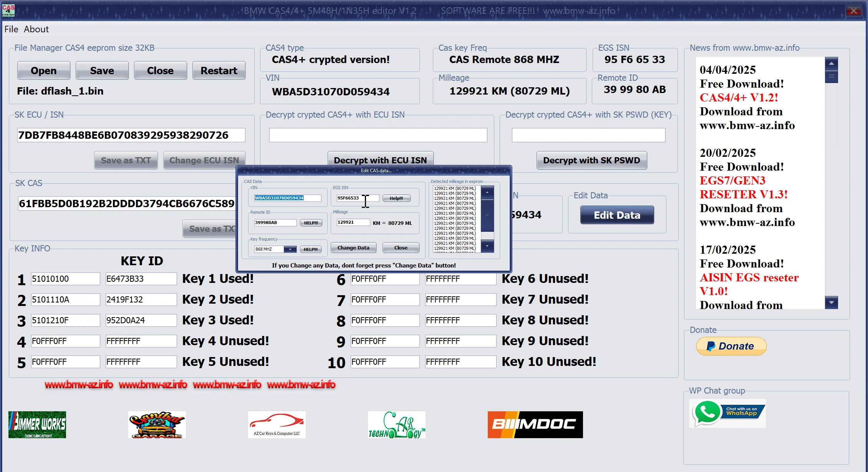Click Key 7 ID field F0FFF0FF
The width and height of the screenshot is (868, 472).
(385, 299)
